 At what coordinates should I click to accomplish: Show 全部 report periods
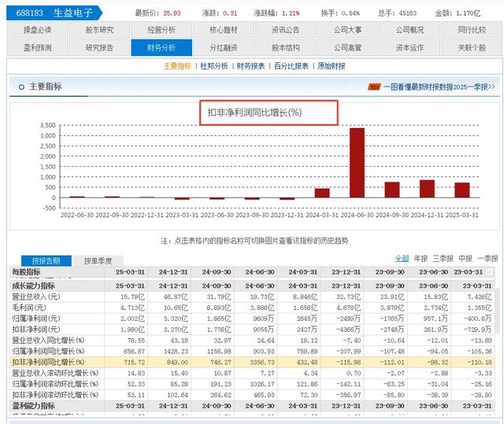pos(402,258)
